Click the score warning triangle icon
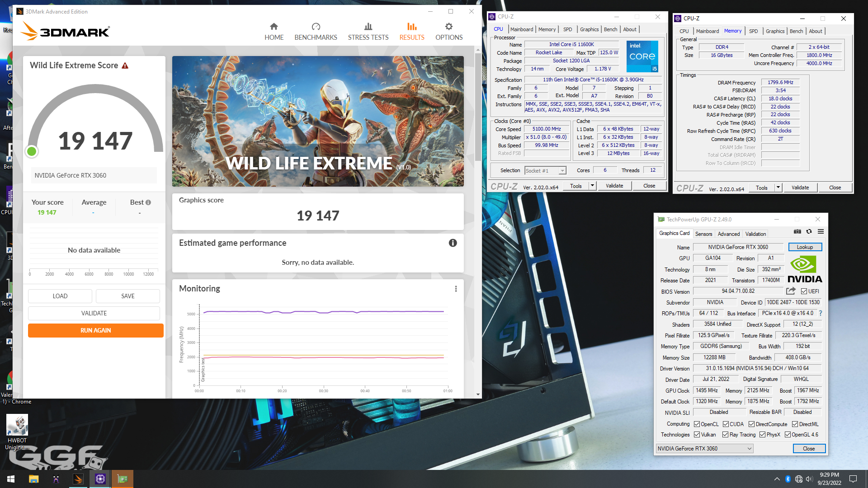 pos(125,66)
